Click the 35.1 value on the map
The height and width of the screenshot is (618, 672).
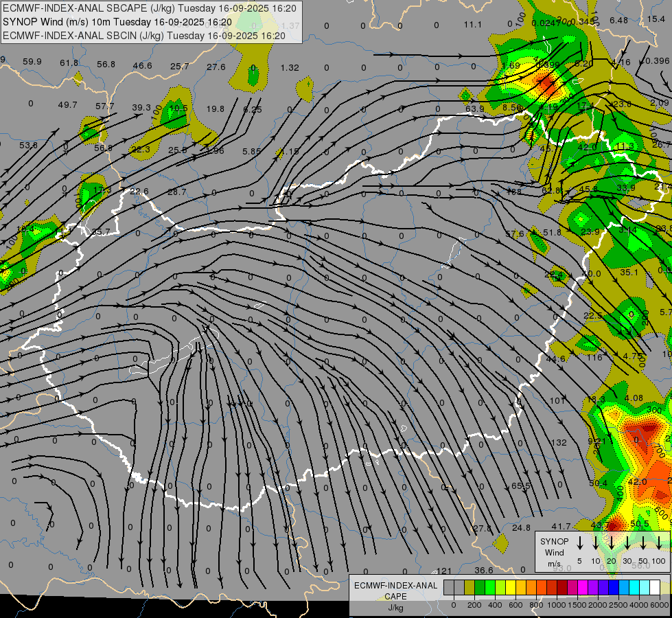[x=629, y=273]
